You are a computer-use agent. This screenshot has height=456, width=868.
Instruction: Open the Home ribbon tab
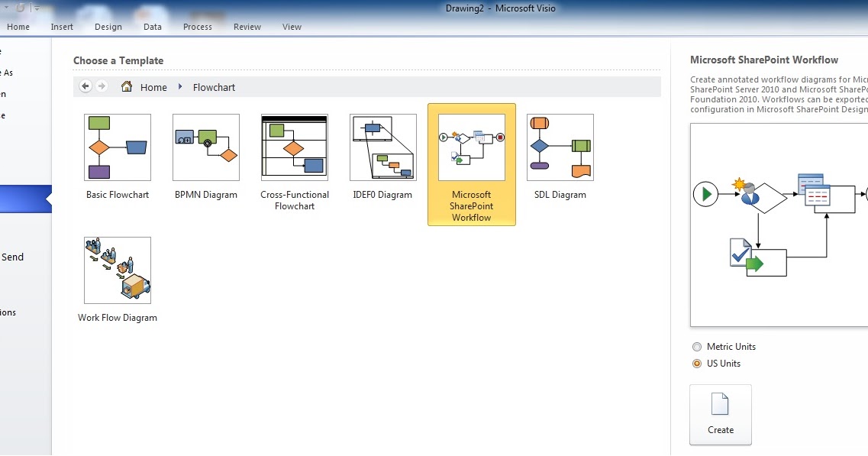pos(18,27)
